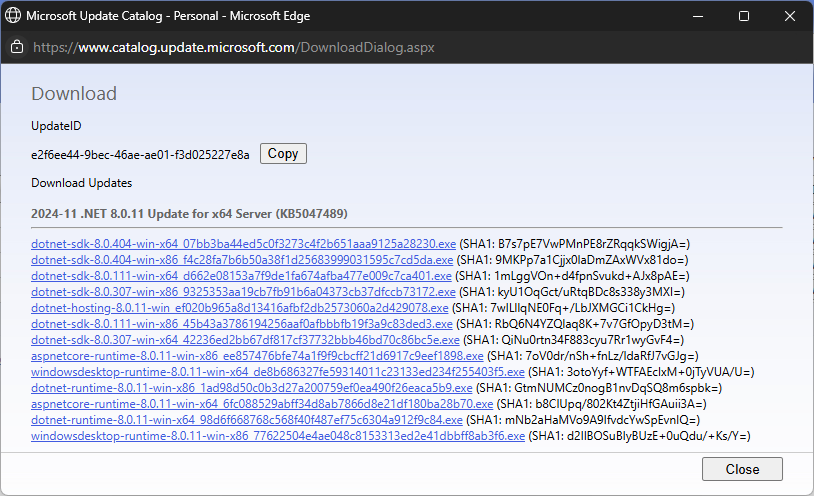Download dotnet-sdk-8.0.404-win-x64 exe link
814x496 pixels.
[243, 244]
